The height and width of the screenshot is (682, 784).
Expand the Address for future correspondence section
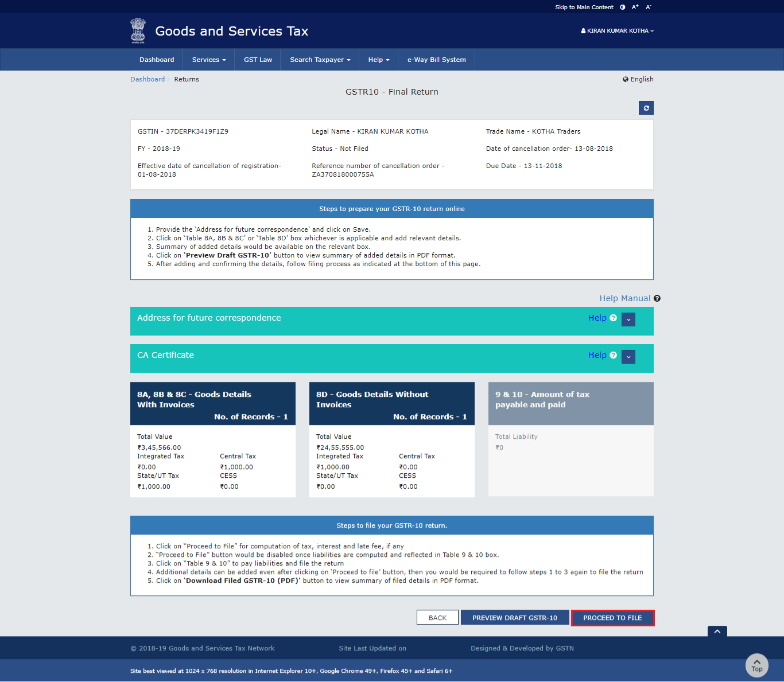(628, 319)
